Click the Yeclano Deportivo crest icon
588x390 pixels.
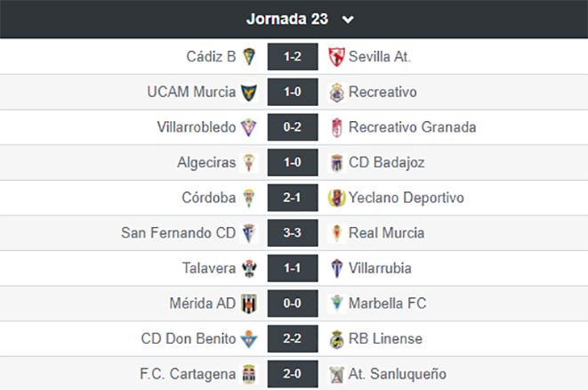coord(336,198)
